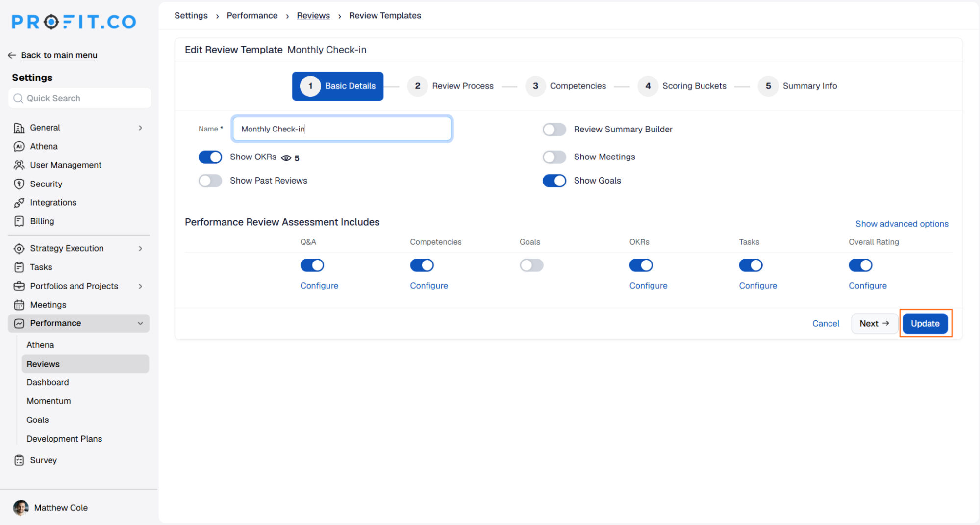Enable the Goals assessment toggle
This screenshot has height=525, width=980.
[x=531, y=265]
